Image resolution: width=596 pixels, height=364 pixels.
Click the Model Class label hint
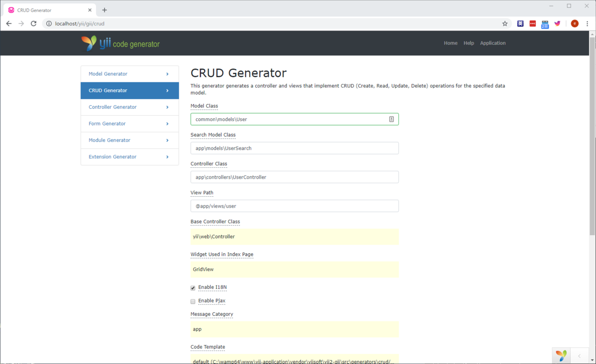point(204,106)
